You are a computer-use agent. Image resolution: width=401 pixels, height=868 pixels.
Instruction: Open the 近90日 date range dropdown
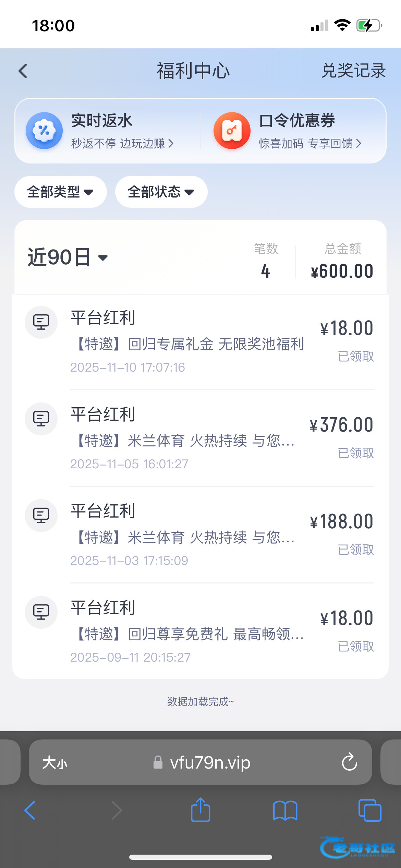click(68, 257)
